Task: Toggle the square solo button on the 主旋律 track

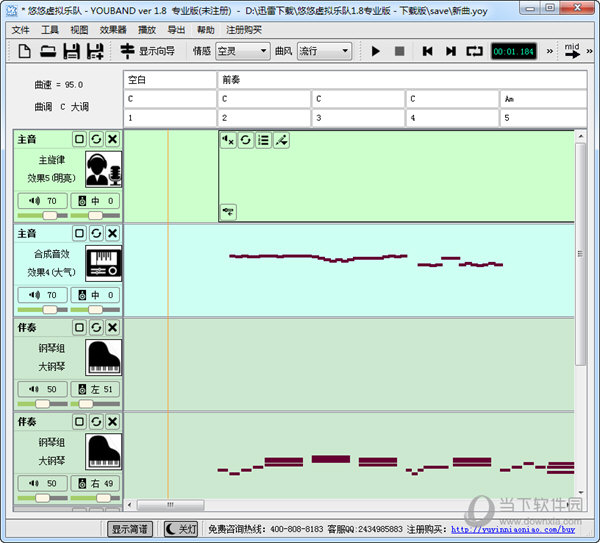Action: click(x=79, y=139)
